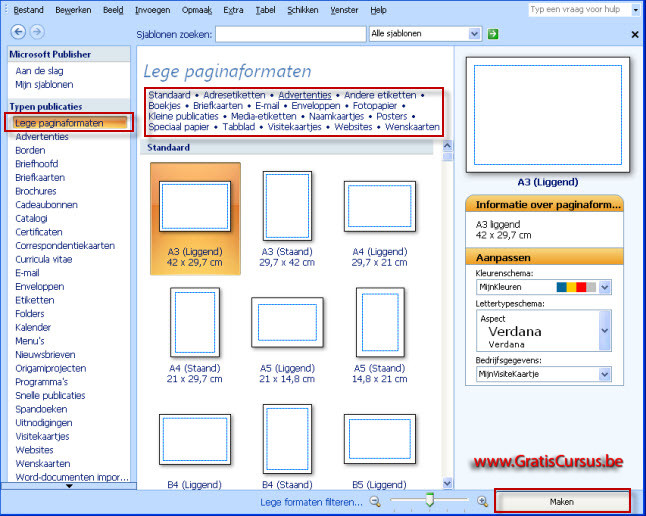
Task: Click the back navigation arrow
Action: click(x=18, y=32)
